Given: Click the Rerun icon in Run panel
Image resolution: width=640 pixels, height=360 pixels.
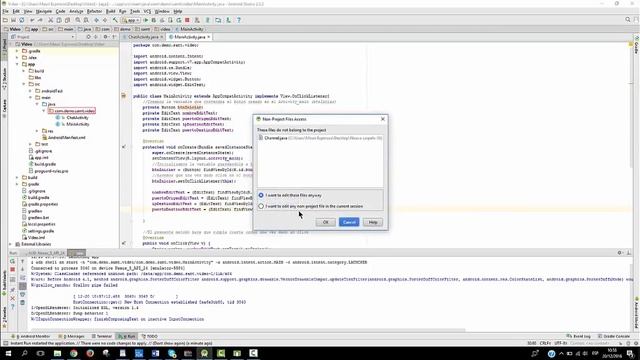Looking at the screenshot, I should click(13, 261).
